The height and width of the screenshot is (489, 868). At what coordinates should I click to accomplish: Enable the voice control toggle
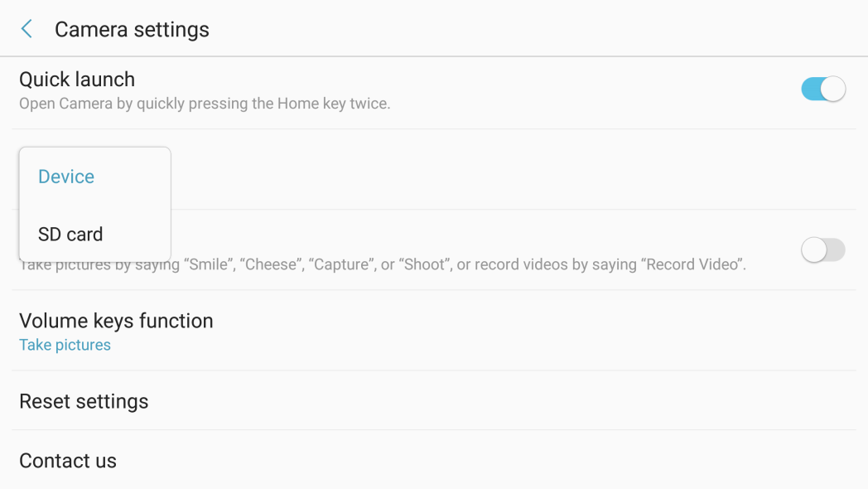coord(823,250)
